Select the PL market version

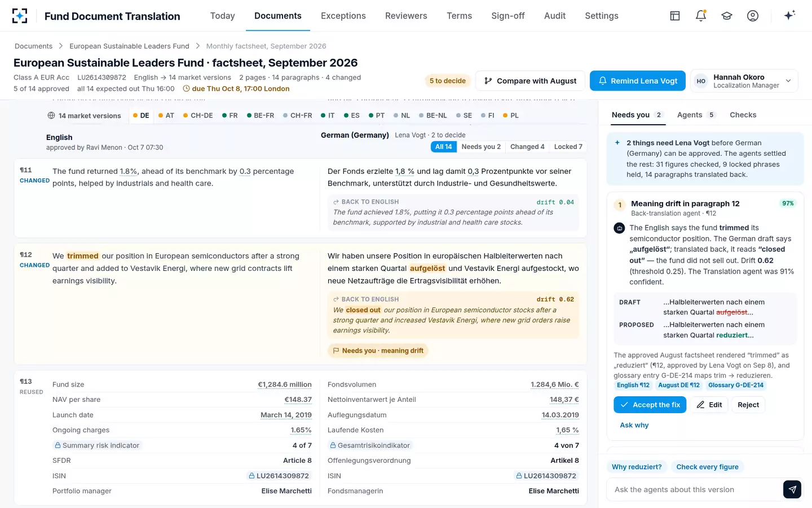511,116
